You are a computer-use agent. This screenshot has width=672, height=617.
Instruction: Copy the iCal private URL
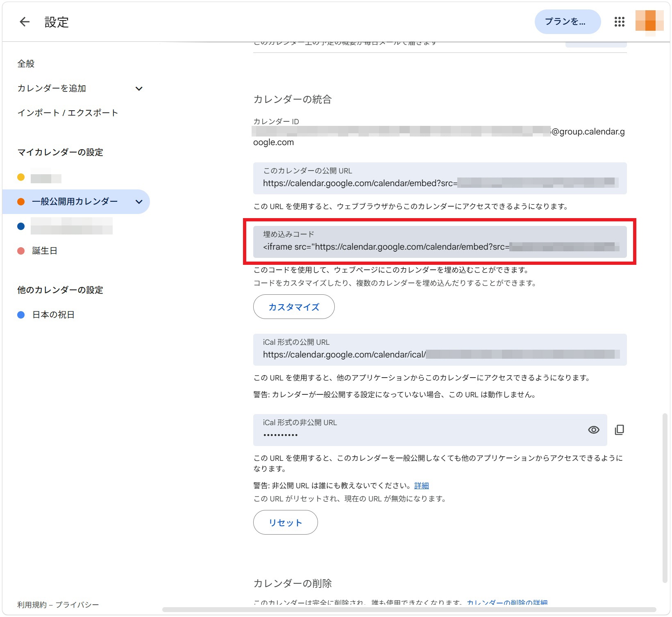click(620, 430)
